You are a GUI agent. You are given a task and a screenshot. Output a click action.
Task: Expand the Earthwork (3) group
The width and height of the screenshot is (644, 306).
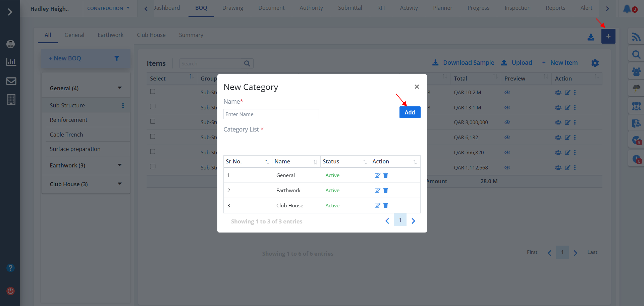click(120, 165)
